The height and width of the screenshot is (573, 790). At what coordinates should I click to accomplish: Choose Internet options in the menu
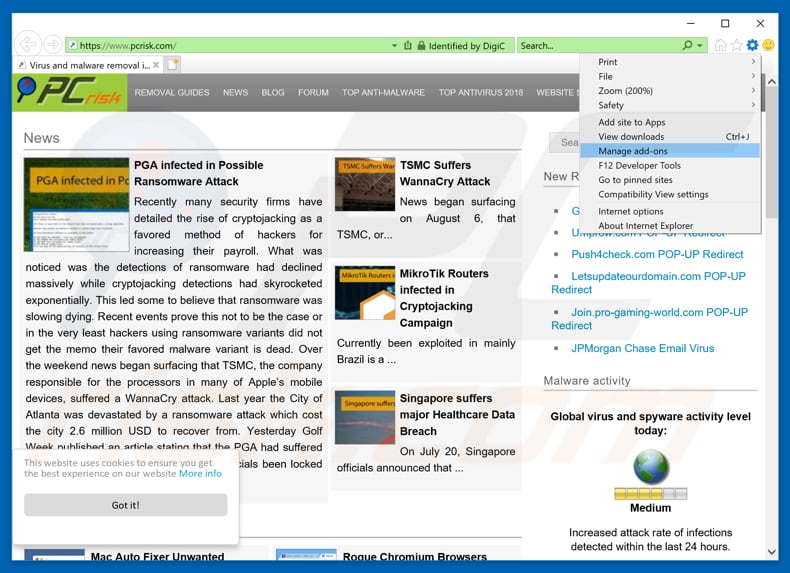tap(630, 211)
